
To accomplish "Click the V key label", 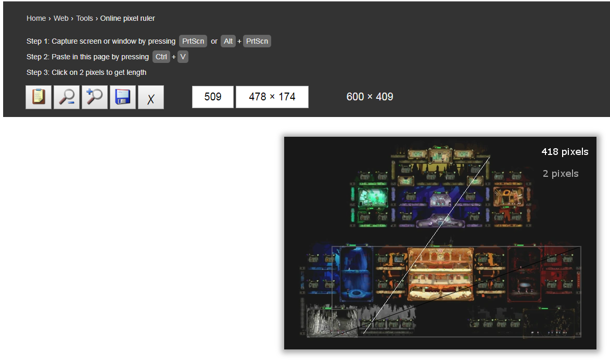I will click(x=183, y=57).
